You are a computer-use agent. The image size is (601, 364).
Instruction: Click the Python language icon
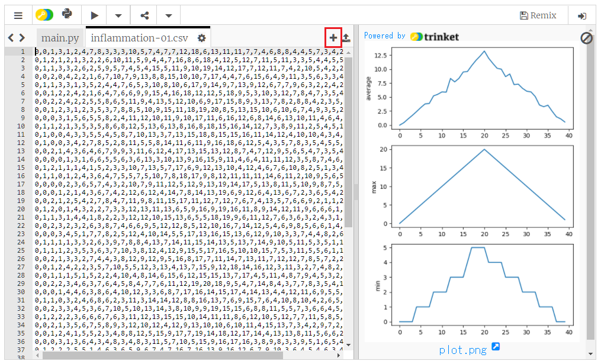67,15
